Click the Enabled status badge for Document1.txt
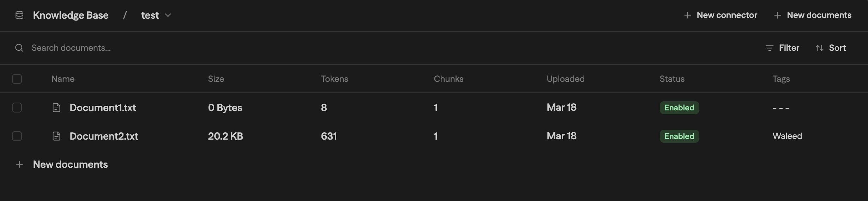Screen dimensions: 868x201 [679, 108]
